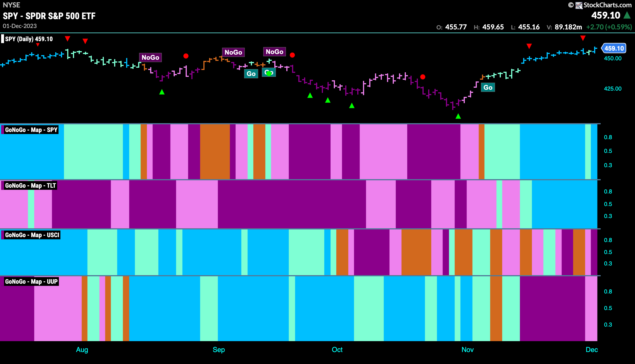Click the Sep month label on time axis
635x364 pixels.
point(219,350)
